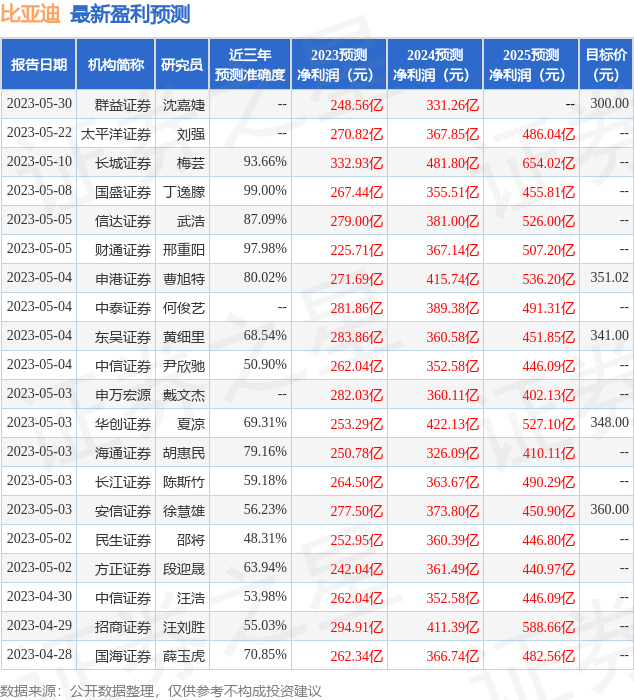Viewport: 634px width, 700px height.
Task: Select the 报告日期 column header
Action: click(x=38, y=64)
